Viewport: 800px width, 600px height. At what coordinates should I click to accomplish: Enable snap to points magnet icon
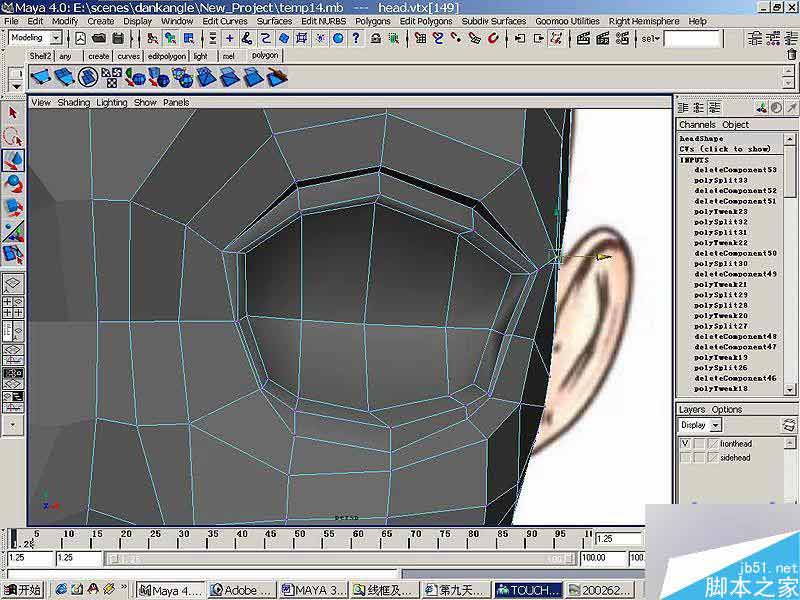456,38
